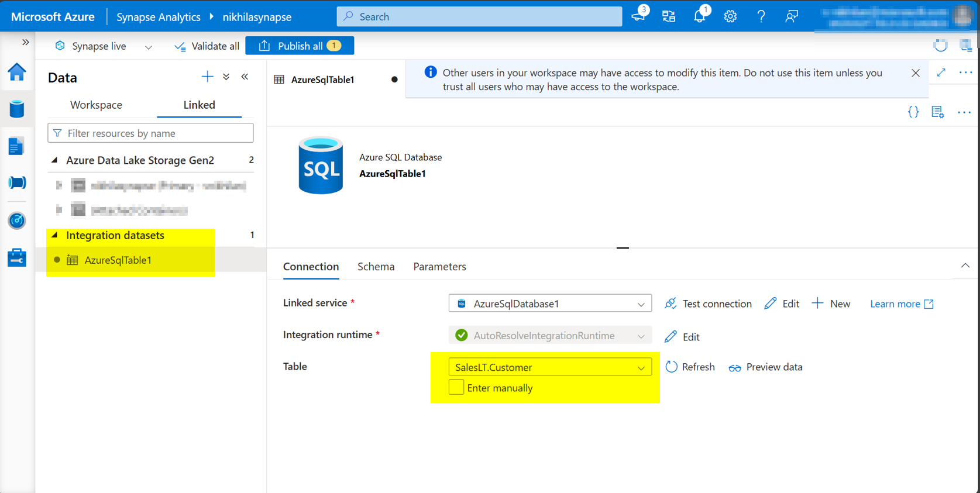
Task: Open the Synapse live mode dropdown
Action: click(x=104, y=46)
